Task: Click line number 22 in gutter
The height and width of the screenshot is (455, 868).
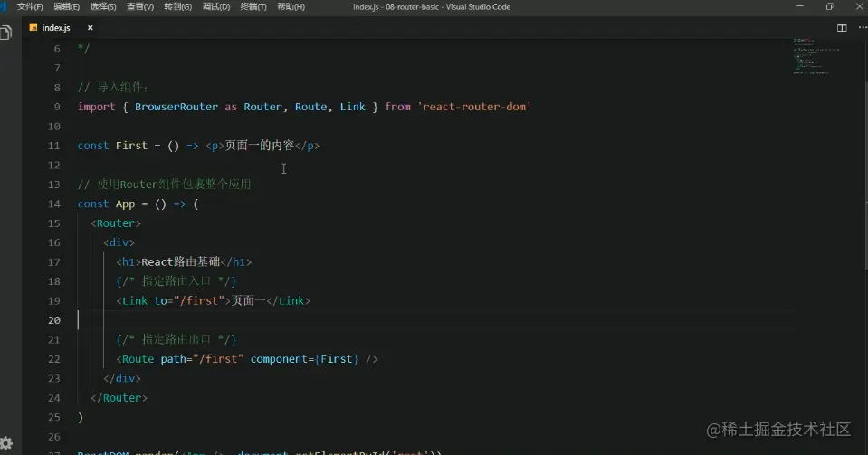Action: click(53, 359)
